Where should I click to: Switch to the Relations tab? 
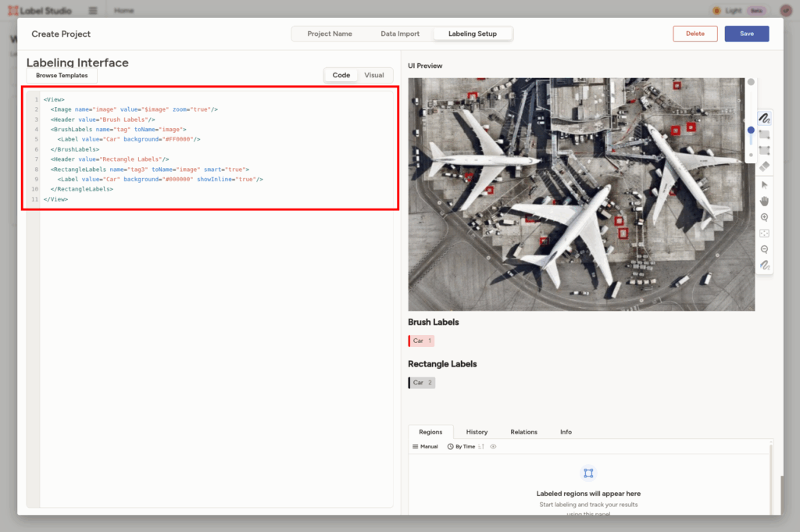point(524,432)
